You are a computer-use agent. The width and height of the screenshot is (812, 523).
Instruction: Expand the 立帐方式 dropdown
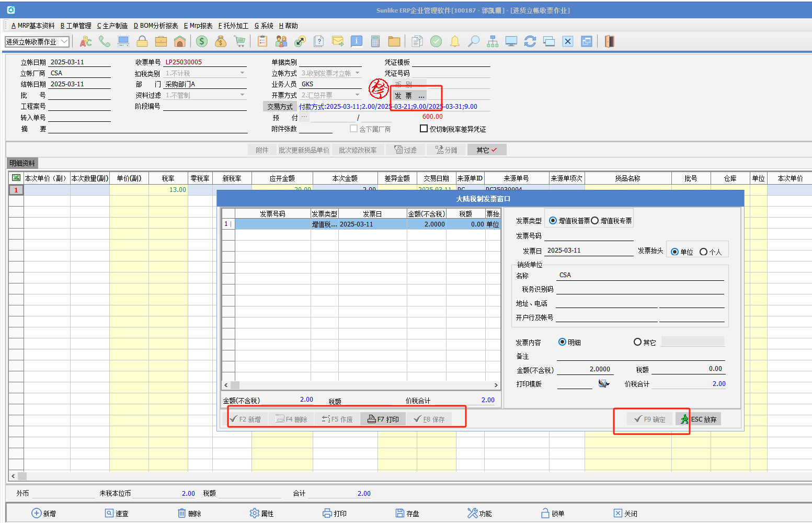pyautogui.click(x=358, y=73)
